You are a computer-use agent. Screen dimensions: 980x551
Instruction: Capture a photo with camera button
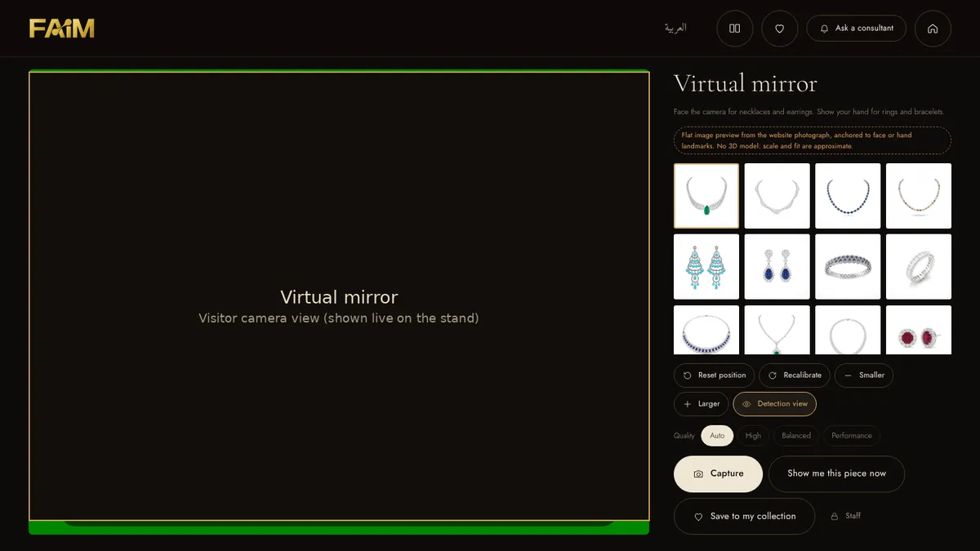719,474
